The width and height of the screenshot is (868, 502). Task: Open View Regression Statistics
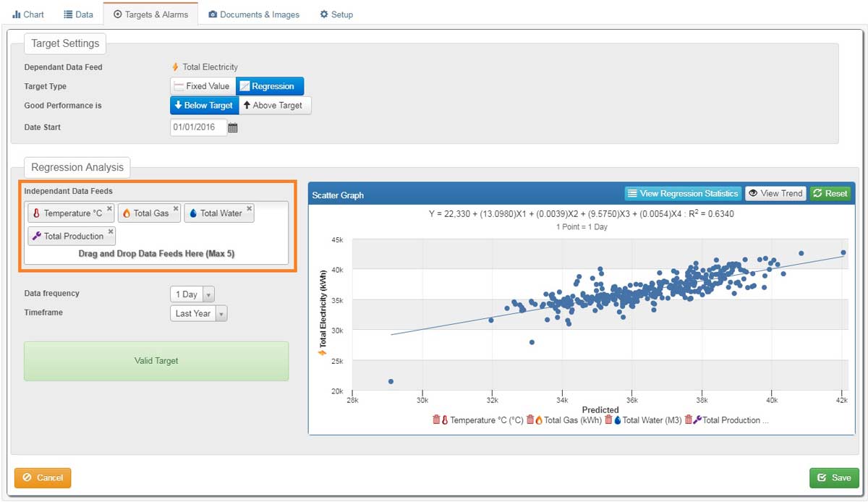click(683, 193)
